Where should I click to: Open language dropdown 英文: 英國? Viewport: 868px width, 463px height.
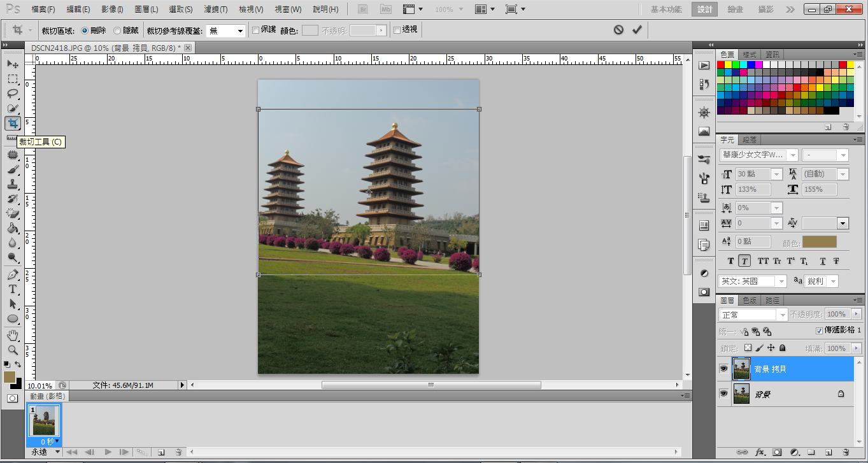[753, 281]
